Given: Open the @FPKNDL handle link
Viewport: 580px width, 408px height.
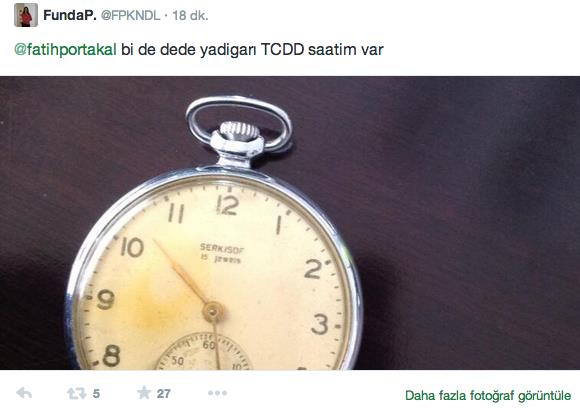Looking at the screenshot, I should [x=131, y=16].
